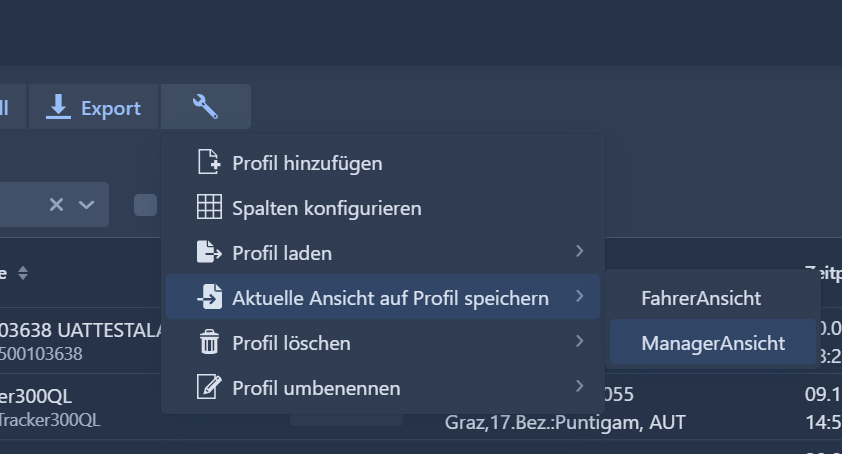Click the add profile document icon
The height and width of the screenshot is (454, 842).
click(x=208, y=162)
